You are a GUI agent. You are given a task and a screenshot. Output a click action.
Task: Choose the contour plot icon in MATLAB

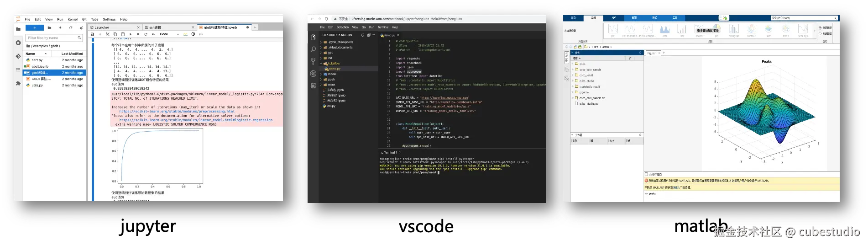coord(751,30)
